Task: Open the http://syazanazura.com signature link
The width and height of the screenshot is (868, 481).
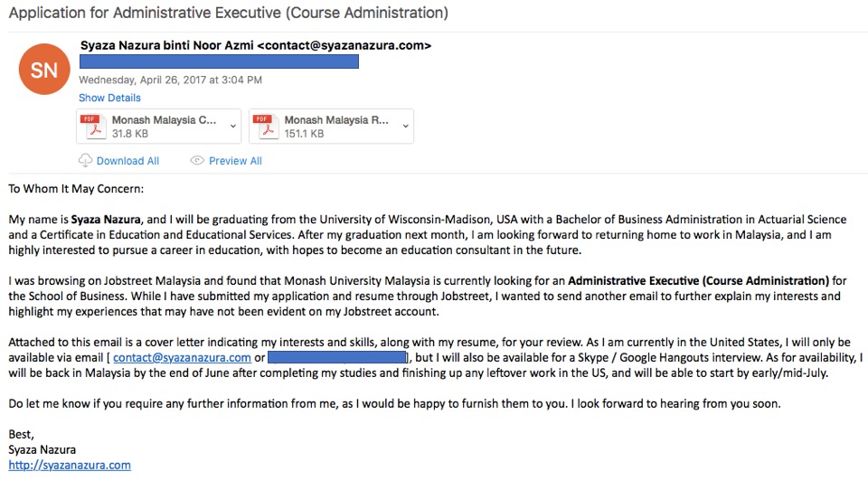Action: (x=70, y=465)
